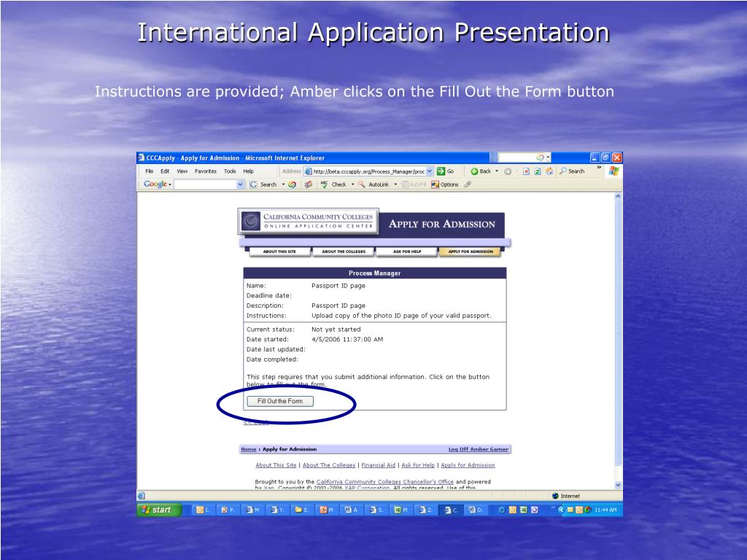Open the Ask for Help footer link
This screenshot has height=560, width=747.
click(418, 465)
